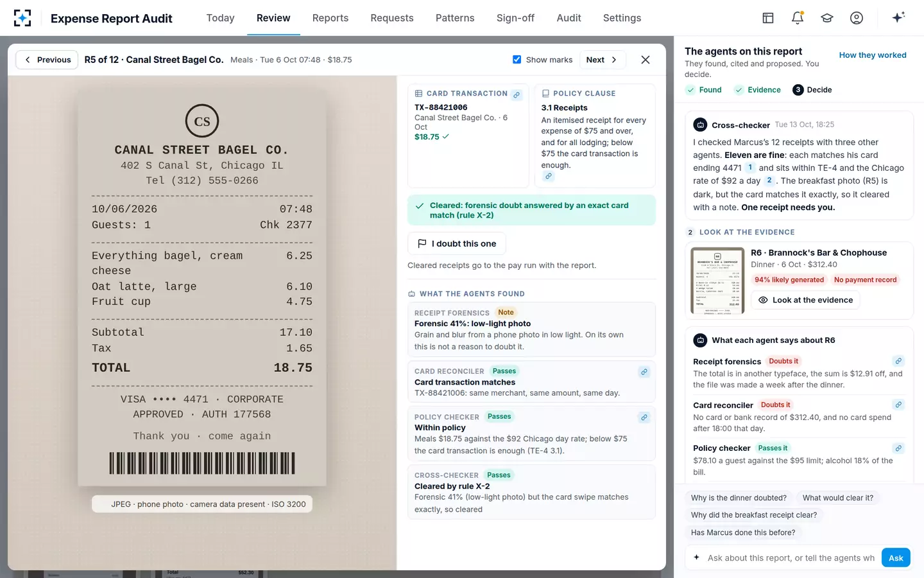
Task: Ask Why did the breakfast receipt clear?
Action: pos(754,515)
